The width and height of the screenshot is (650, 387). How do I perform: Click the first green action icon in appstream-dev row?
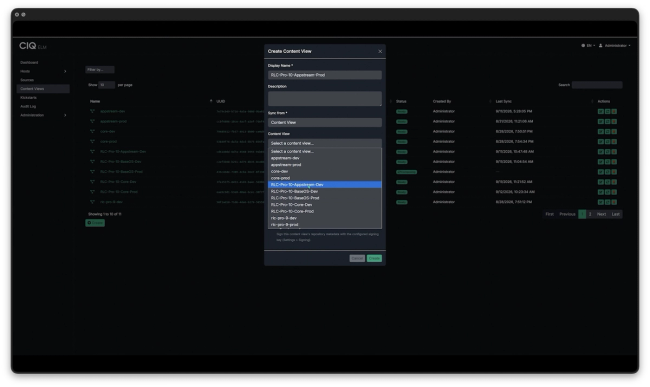[601, 111]
